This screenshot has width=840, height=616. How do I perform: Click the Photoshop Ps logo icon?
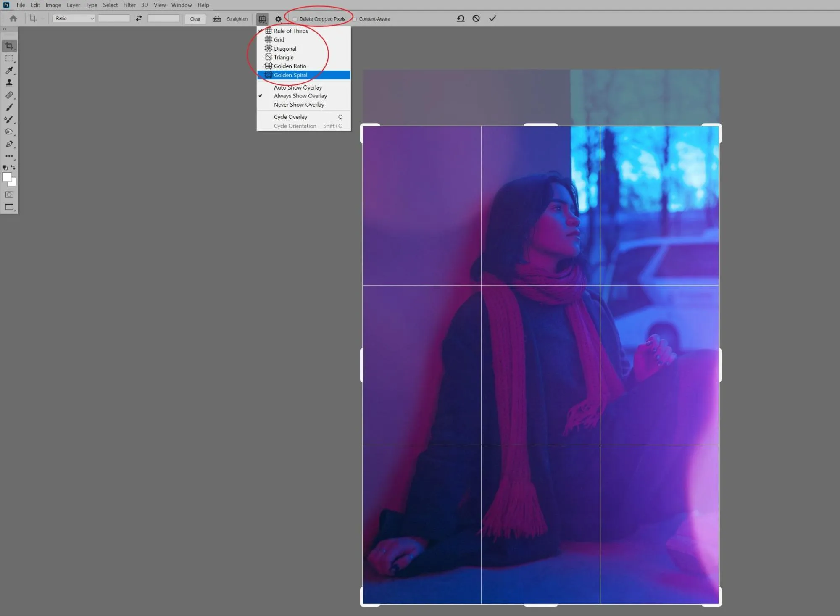(x=6, y=5)
